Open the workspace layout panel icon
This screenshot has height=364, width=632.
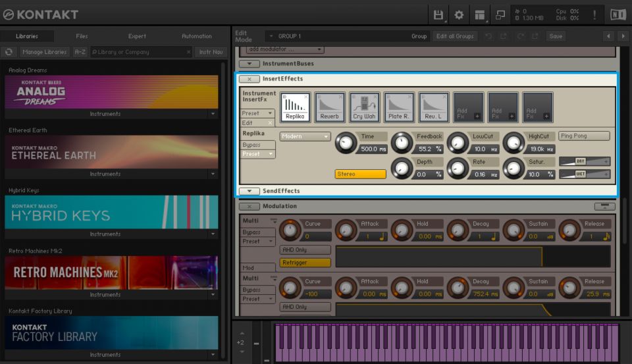(479, 14)
